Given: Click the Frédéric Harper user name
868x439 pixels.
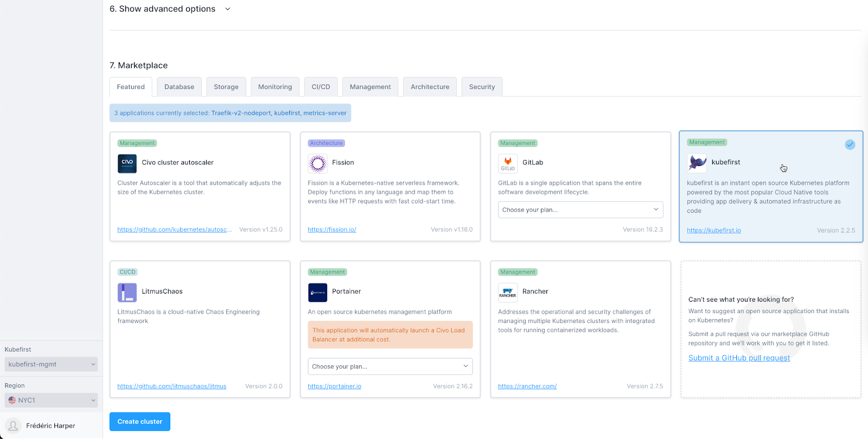Looking at the screenshot, I should tap(50, 426).
